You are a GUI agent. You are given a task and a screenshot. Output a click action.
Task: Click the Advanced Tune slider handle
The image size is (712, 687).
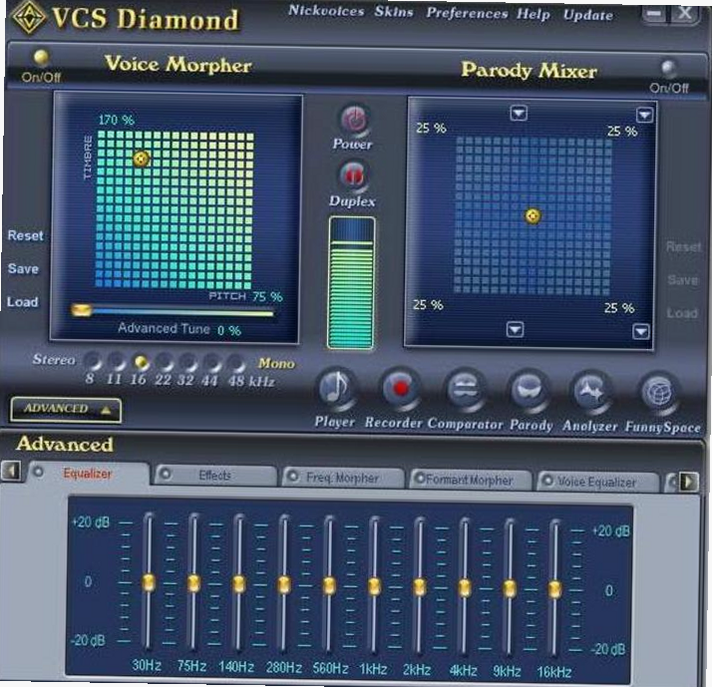tap(82, 310)
